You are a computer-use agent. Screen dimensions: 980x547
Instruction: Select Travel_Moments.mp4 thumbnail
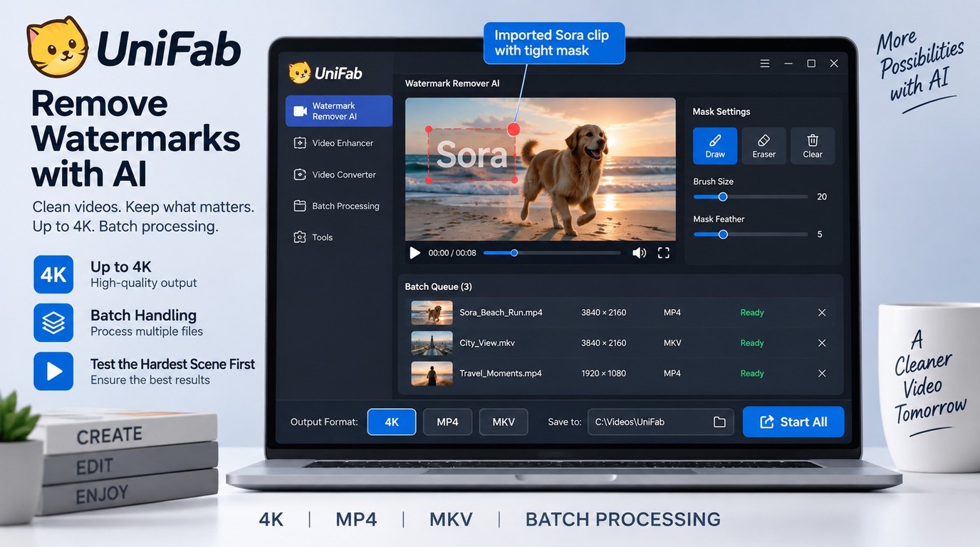(x=432, y=374)
